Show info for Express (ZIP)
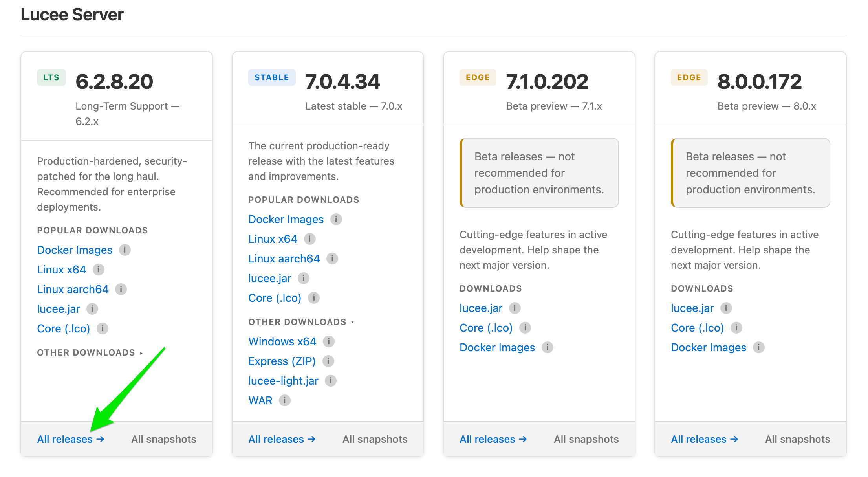The image size is (868, 477). coord(328,361)
